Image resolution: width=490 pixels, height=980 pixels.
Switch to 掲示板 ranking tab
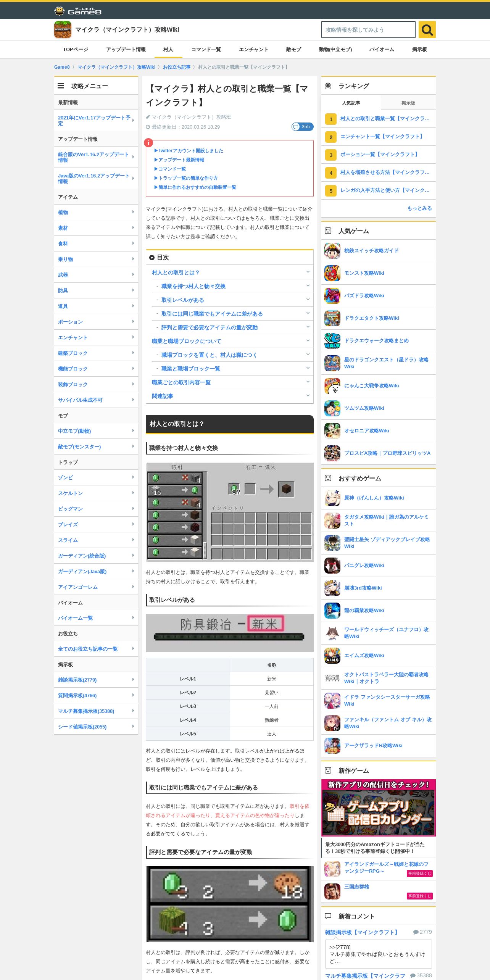[408, 103]
